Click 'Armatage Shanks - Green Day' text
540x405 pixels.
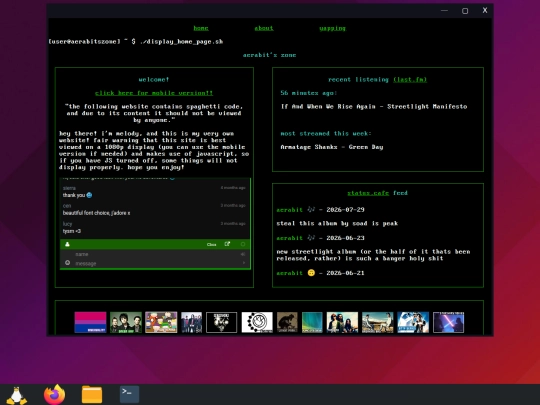332,147
